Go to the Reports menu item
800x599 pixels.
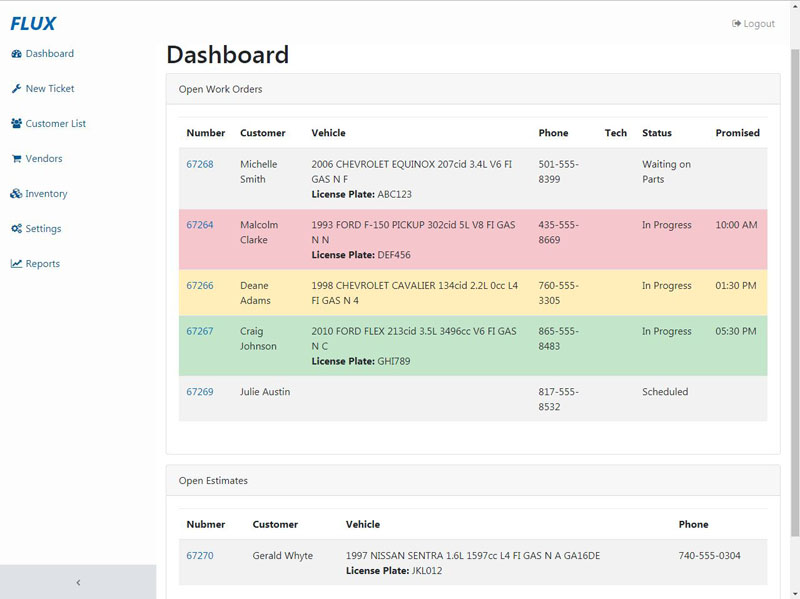(x=43, y=264)
